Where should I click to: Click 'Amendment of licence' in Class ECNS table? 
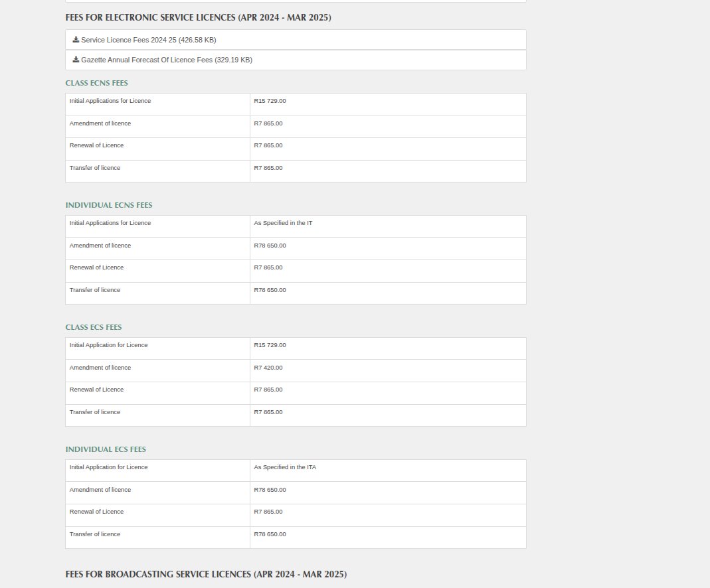click(100, 123)
